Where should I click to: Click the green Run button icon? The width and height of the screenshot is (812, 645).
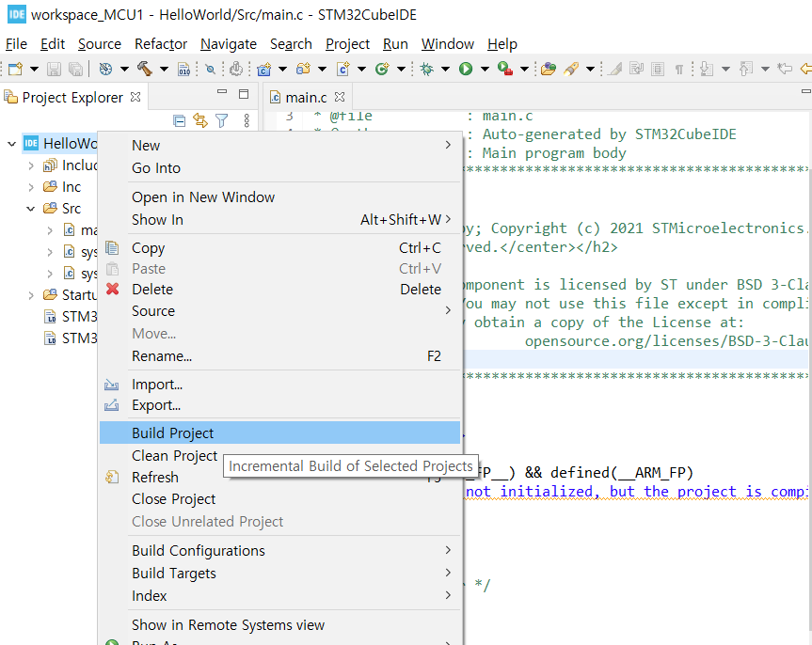[x=466, y=69]
